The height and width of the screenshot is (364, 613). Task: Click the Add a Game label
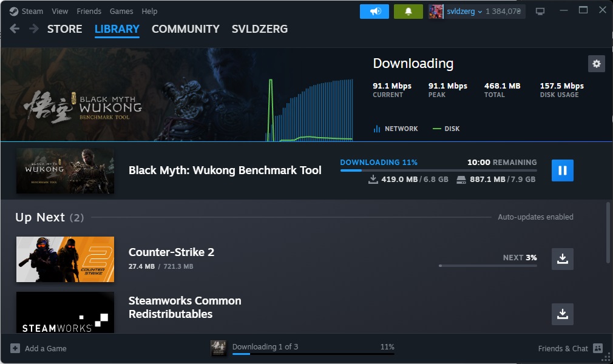click(x=46, y=348)
